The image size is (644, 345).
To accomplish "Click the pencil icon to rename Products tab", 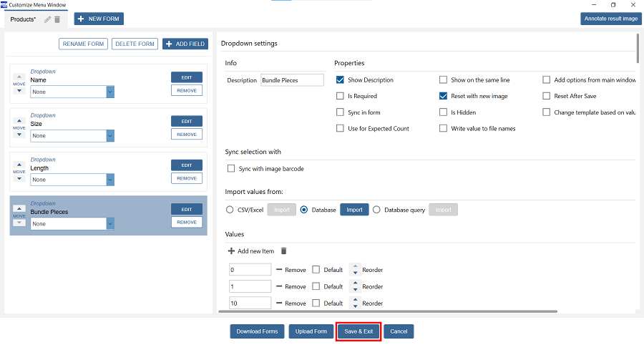I will (x=48, y=19).
